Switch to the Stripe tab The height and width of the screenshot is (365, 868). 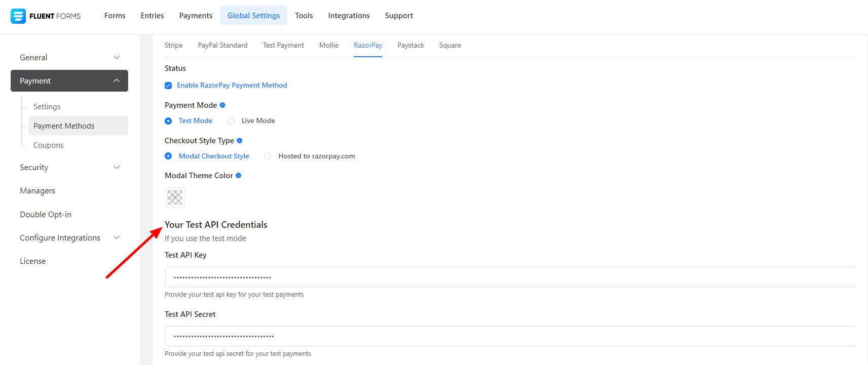[173, 46]
